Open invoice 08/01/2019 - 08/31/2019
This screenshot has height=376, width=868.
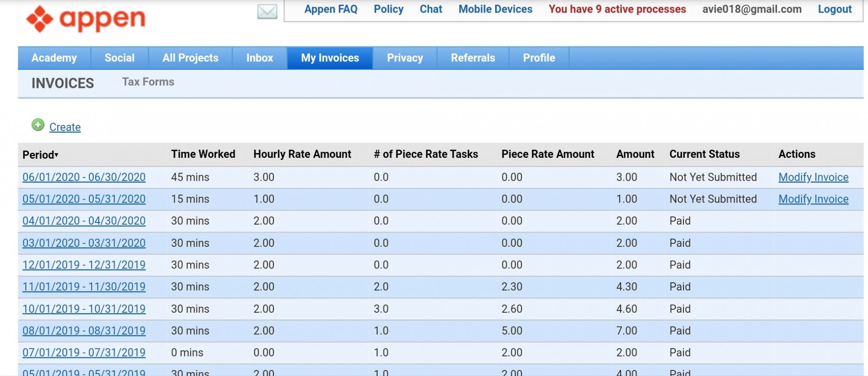pos(84,330)
